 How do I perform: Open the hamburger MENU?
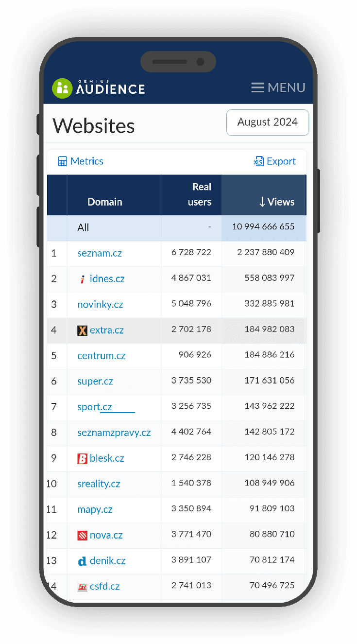click(x=278, y=87)
